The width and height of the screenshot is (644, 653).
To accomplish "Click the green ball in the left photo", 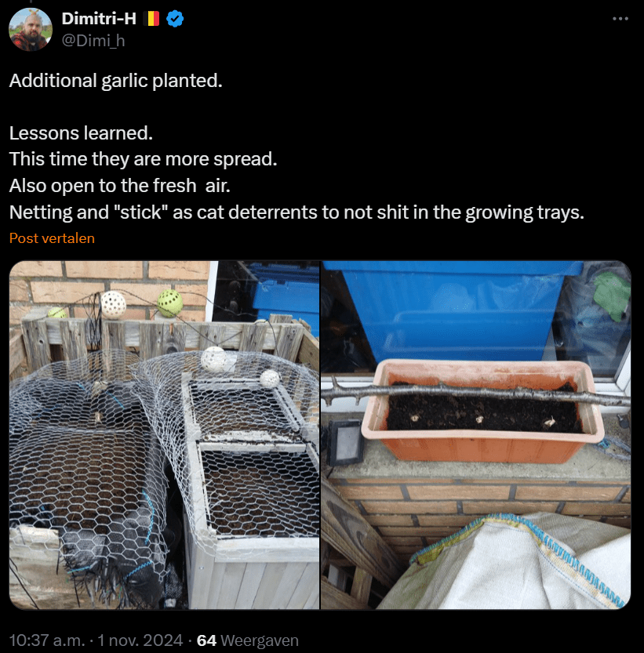I will click(169, 302).
